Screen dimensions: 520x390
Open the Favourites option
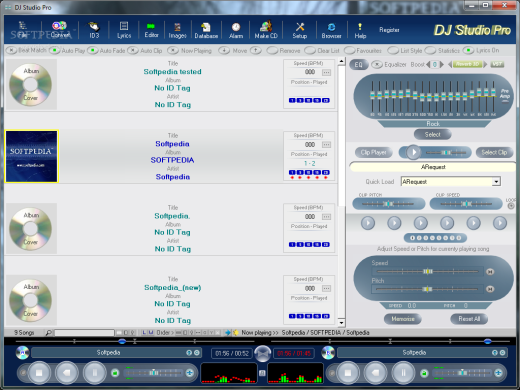pyautogui.click(x=350, y=50)
